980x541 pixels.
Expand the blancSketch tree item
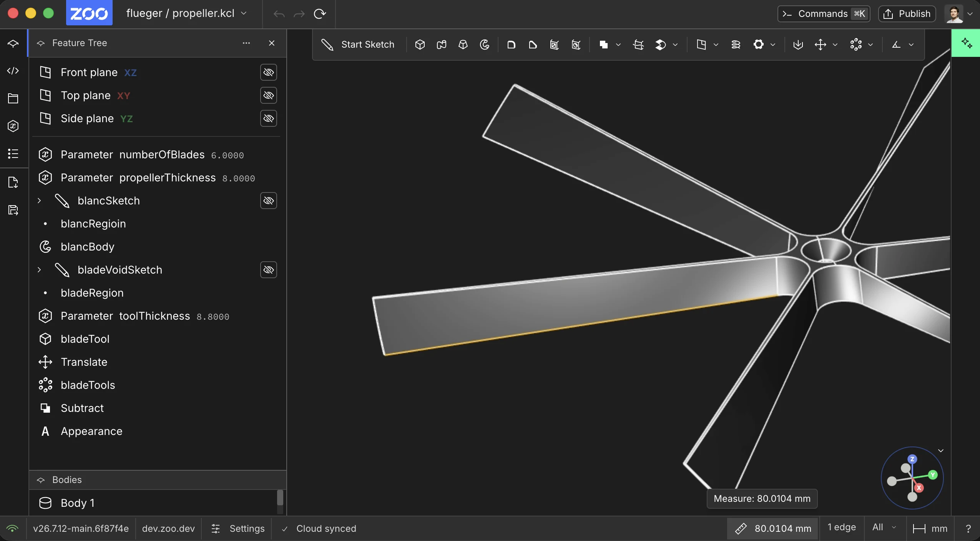click(39, 201)
